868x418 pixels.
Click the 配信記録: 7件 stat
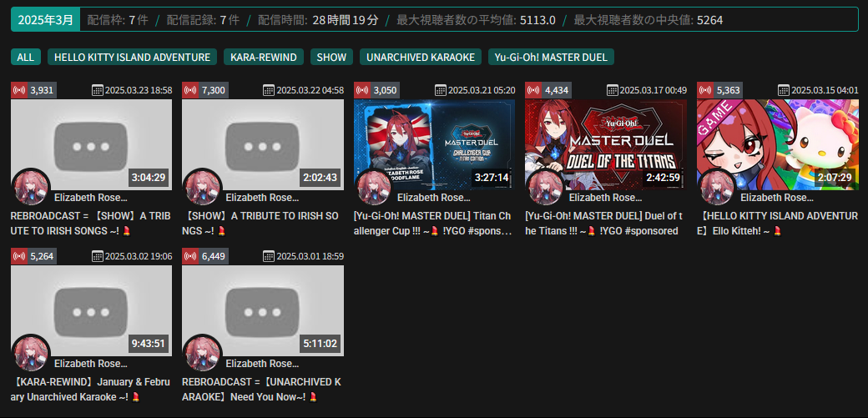coord(203,21)
